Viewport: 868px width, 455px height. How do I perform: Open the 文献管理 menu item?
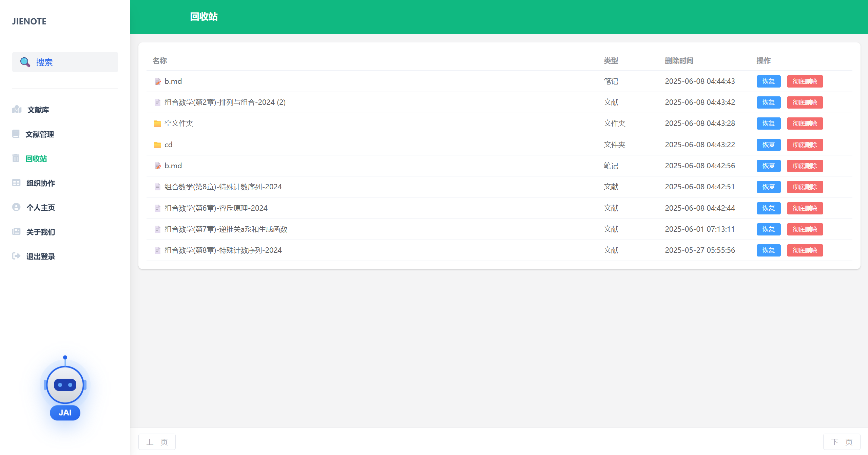click(40, 134)
